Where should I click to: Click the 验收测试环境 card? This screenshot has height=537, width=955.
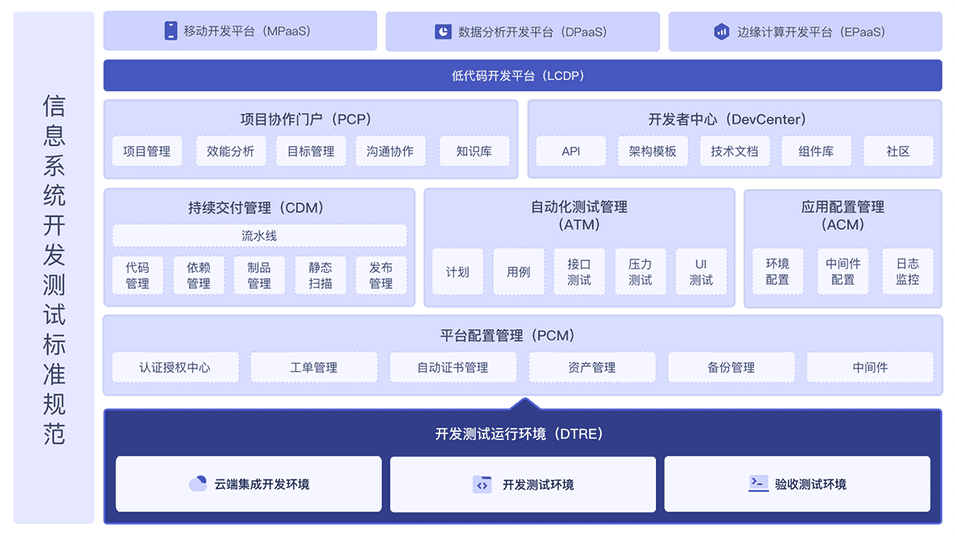pyautogui.click(x=797, y=484)
